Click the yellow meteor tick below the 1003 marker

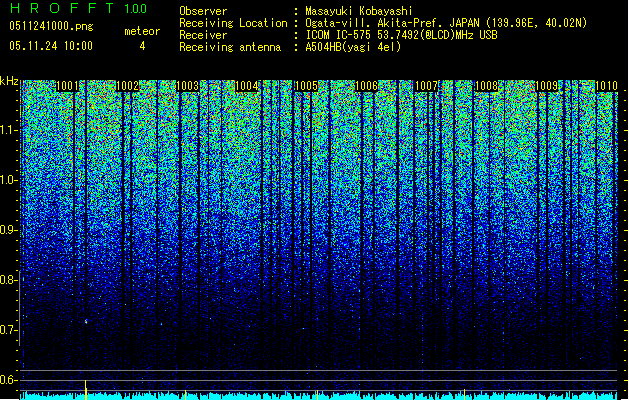tap(185, 394)
